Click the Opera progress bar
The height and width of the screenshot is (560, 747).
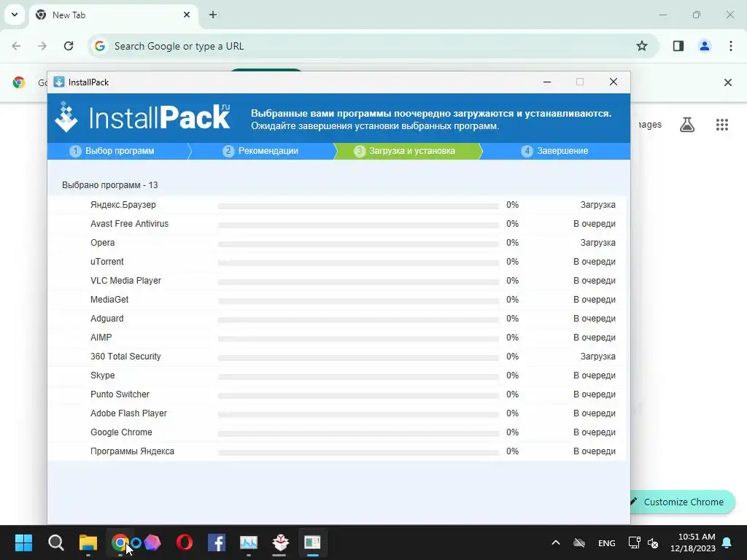[358, 244]
